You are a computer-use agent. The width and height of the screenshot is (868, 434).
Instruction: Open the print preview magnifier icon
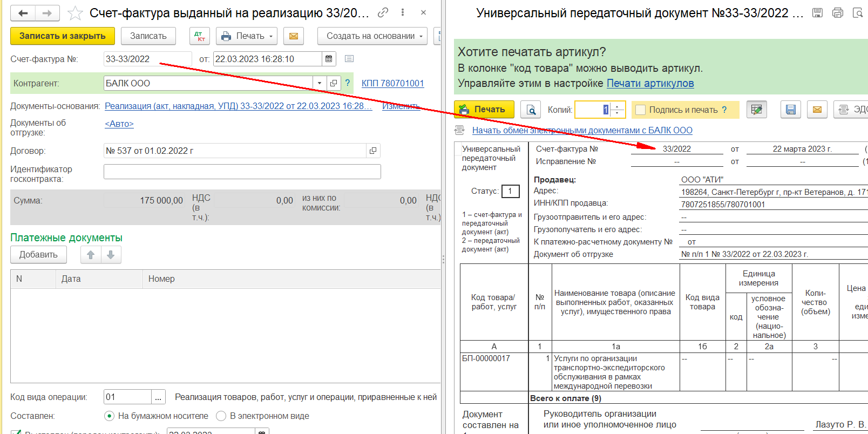(531, 110)
